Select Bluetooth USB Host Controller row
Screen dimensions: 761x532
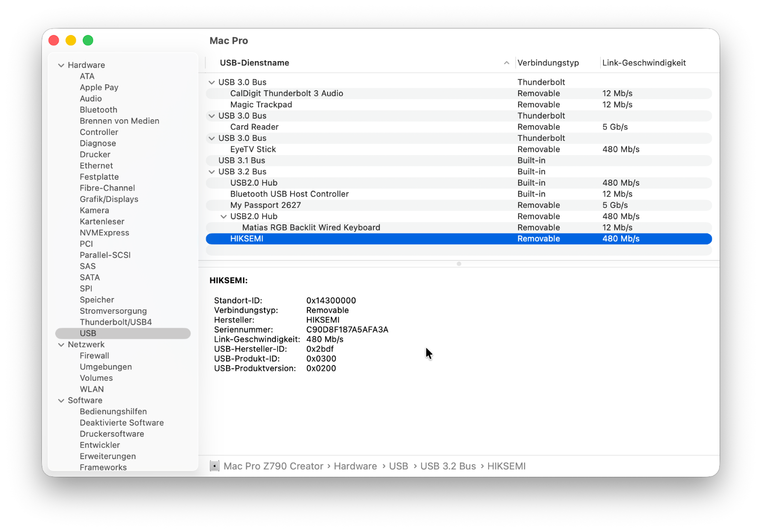point(459,194)
